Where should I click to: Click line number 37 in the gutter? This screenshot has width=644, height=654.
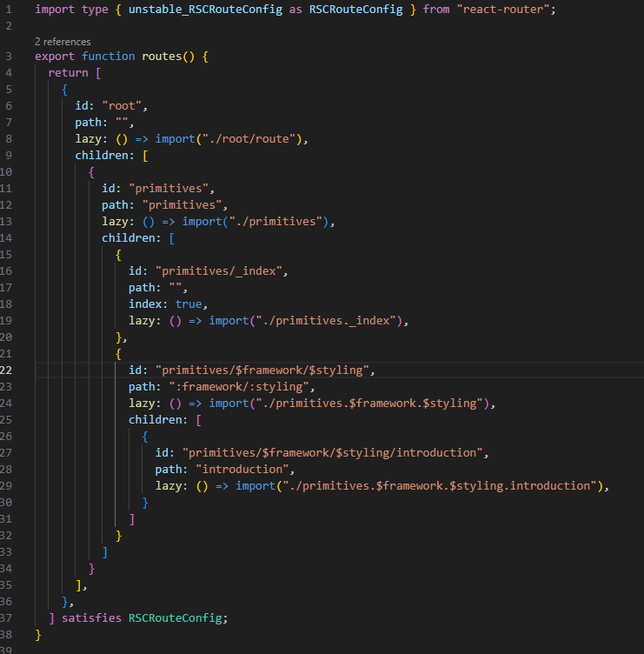[x=6, y=618]
